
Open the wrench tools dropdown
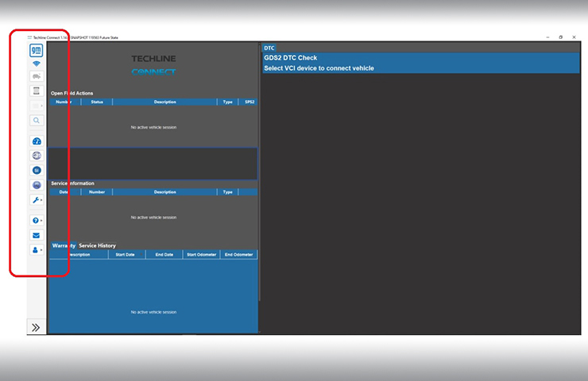coord(37,200)
